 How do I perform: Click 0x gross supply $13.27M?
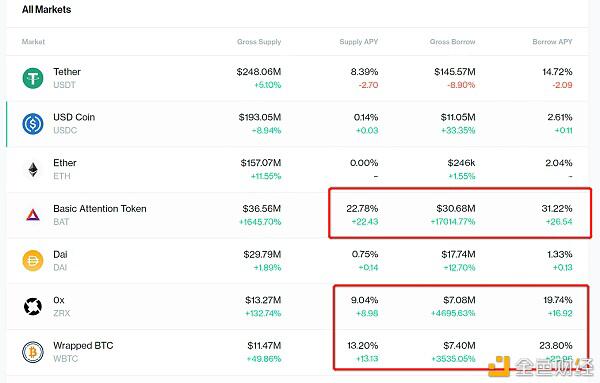[263, 300]
